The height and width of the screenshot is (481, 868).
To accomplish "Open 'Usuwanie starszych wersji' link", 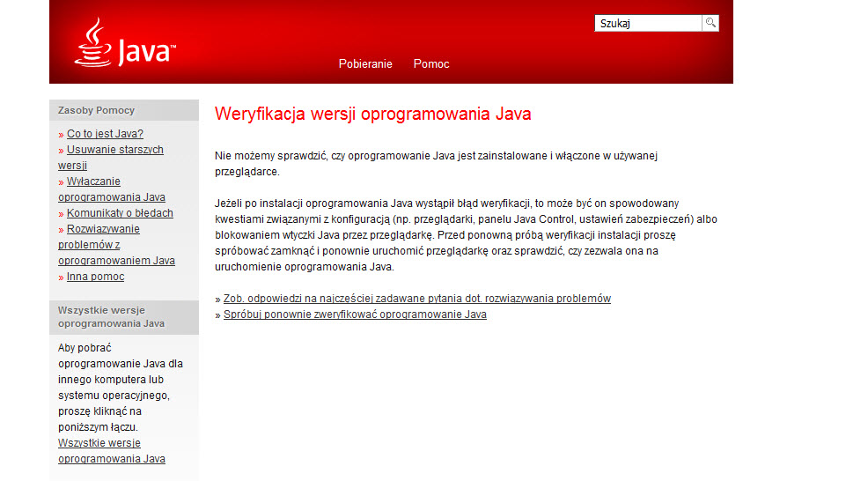I will point(111,158).
